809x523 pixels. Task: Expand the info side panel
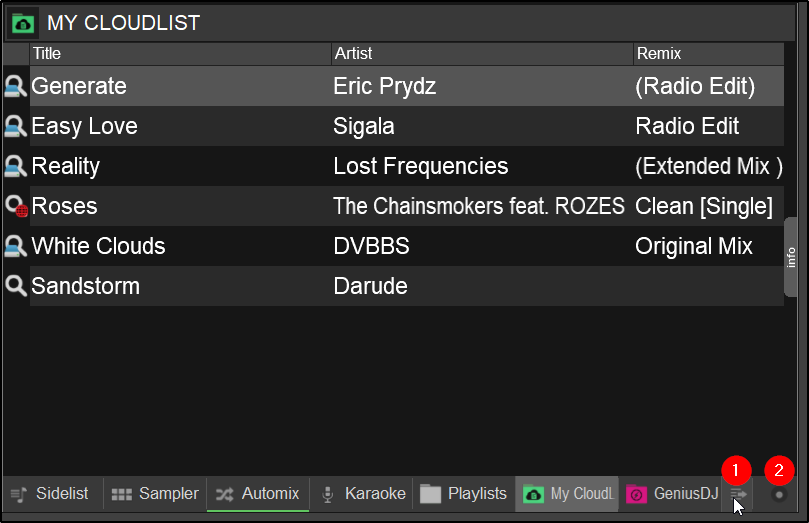[x=790, y=257]
